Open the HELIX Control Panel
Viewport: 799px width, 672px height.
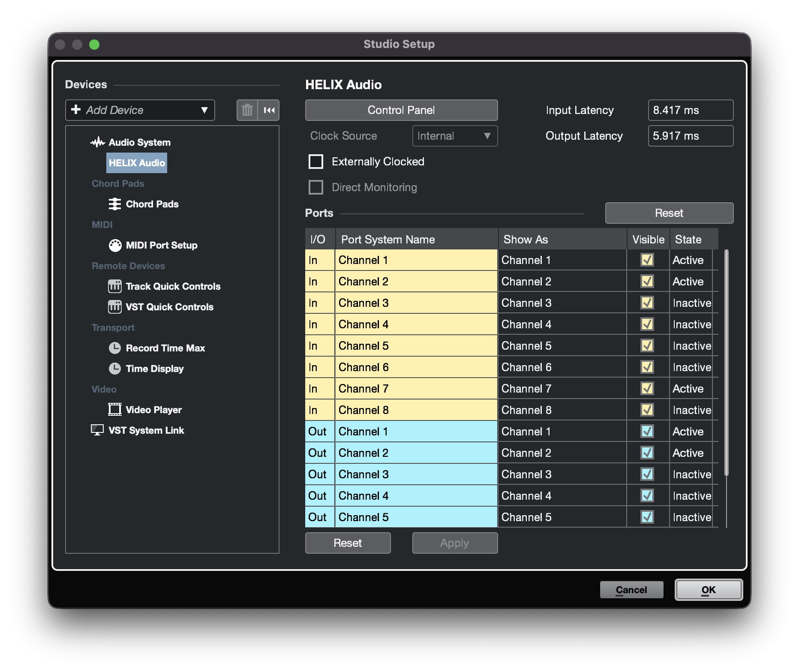pos(401,110)
